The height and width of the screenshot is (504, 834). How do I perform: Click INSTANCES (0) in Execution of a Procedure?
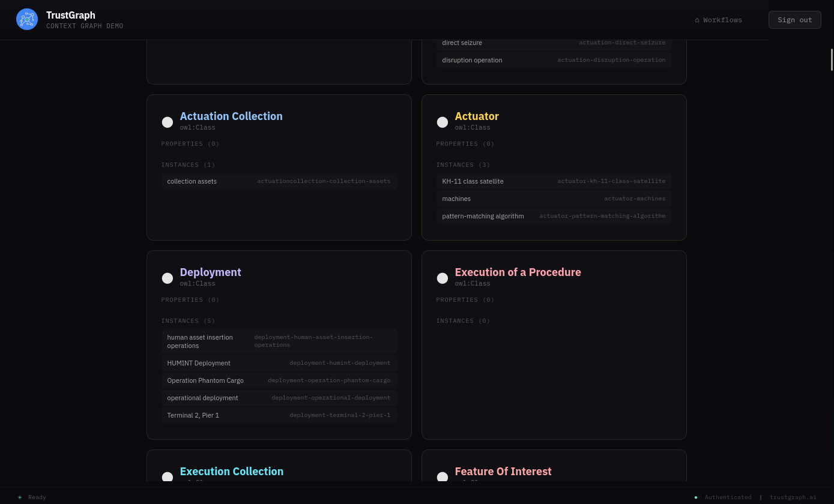(464, 321)
